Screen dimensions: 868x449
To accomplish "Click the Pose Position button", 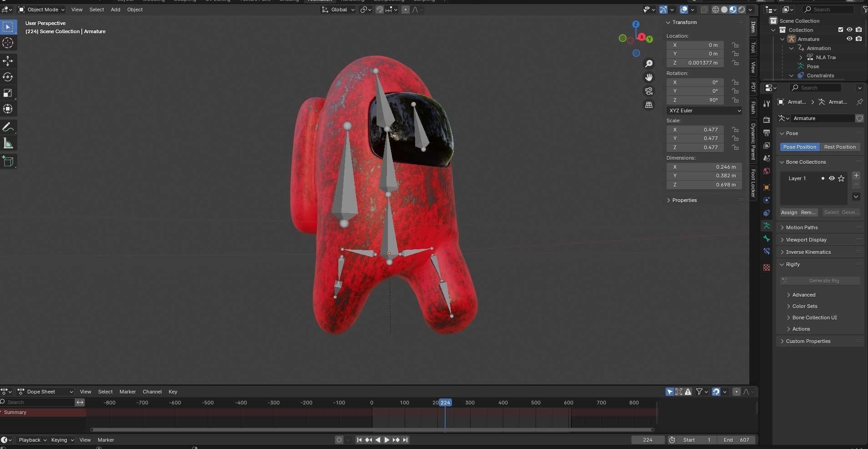I will (800, 147).
